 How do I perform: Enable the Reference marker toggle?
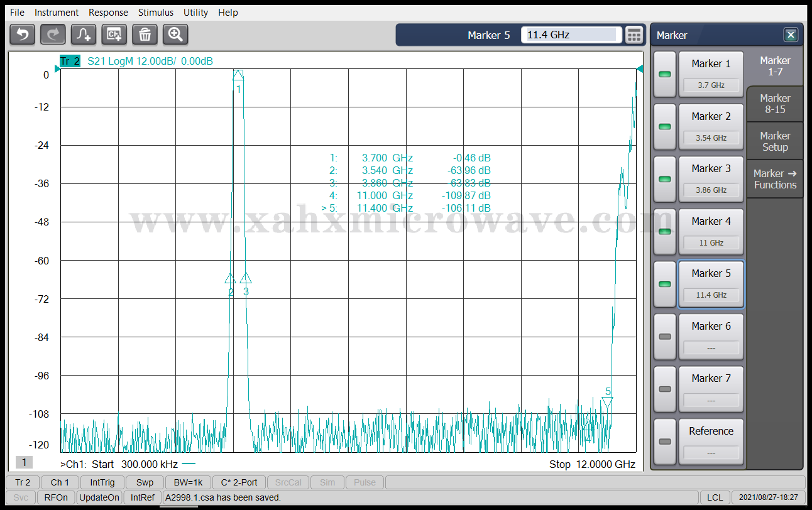(x=664, y=442)
